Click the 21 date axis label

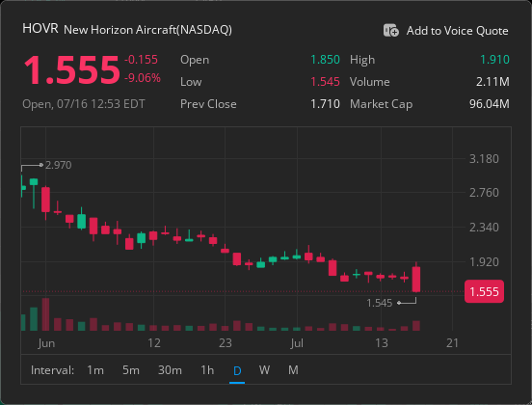452,343
